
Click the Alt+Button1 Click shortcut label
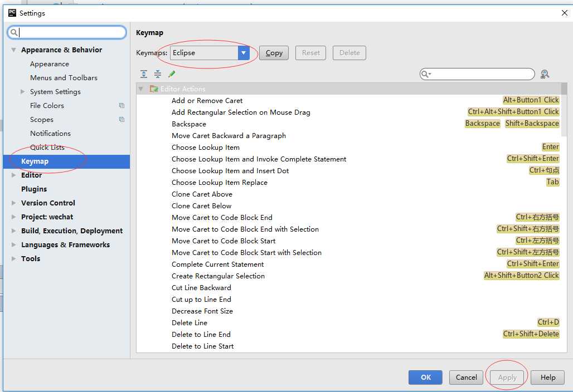click(531, 100)
